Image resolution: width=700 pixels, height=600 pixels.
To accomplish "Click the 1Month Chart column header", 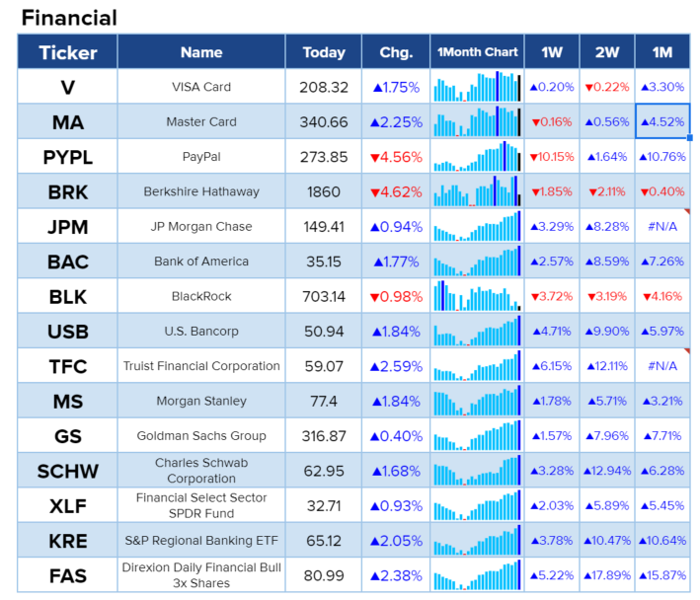I will pyautogui.click(x=477, y=51).
